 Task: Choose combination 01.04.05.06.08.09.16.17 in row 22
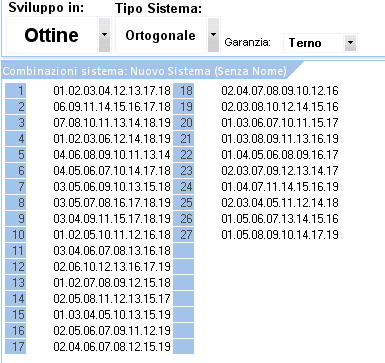coord(280,155)
